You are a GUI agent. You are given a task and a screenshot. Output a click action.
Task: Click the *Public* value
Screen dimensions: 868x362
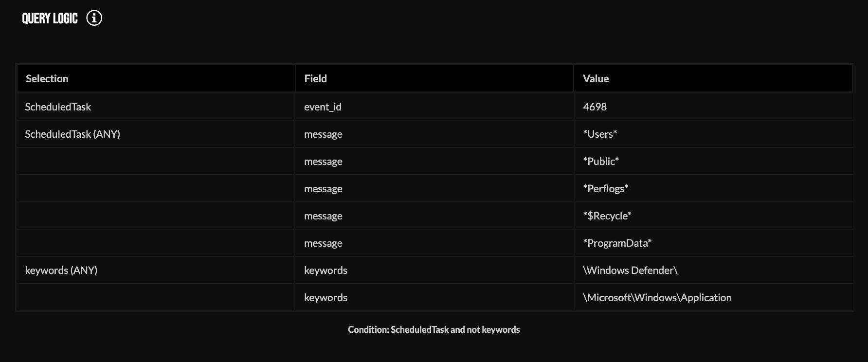coord(601,161)
